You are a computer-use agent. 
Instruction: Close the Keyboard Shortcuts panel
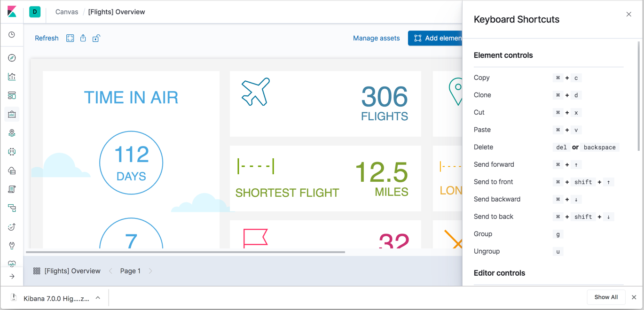[628, 14]
